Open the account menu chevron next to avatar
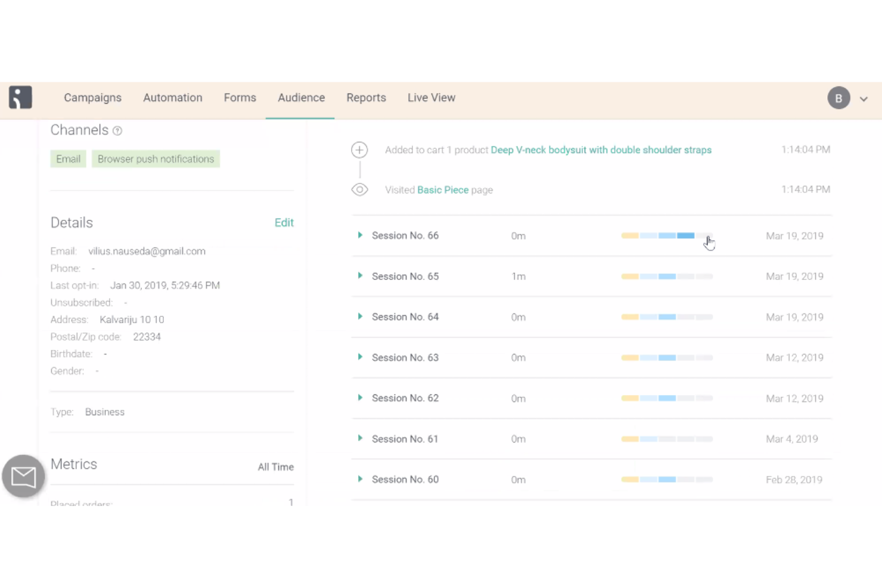Image resolution: width=882 pixels, height=588 pixels. click(864, 99)
